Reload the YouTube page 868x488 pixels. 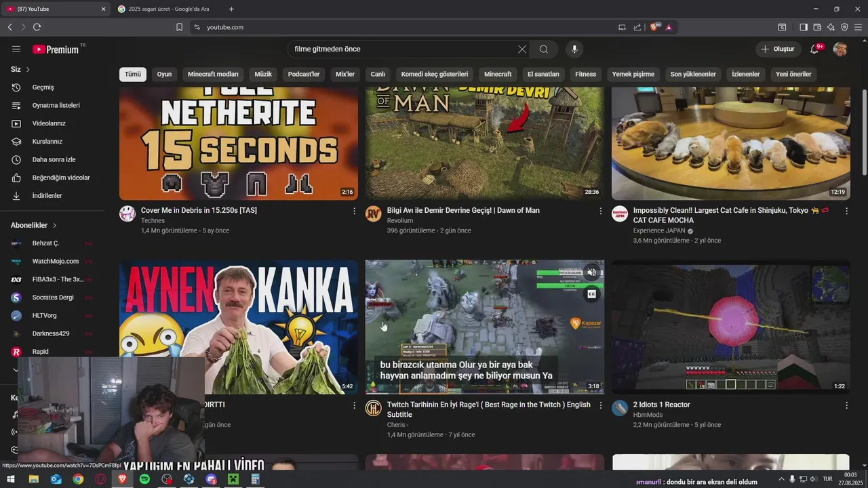pyautogui.click(x=37, y=27)
